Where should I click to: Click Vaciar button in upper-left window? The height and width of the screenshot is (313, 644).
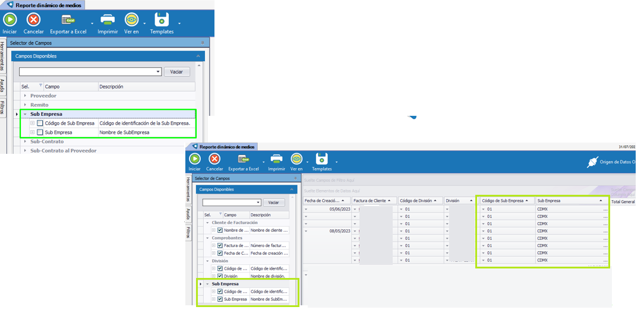tap(177, 71)
